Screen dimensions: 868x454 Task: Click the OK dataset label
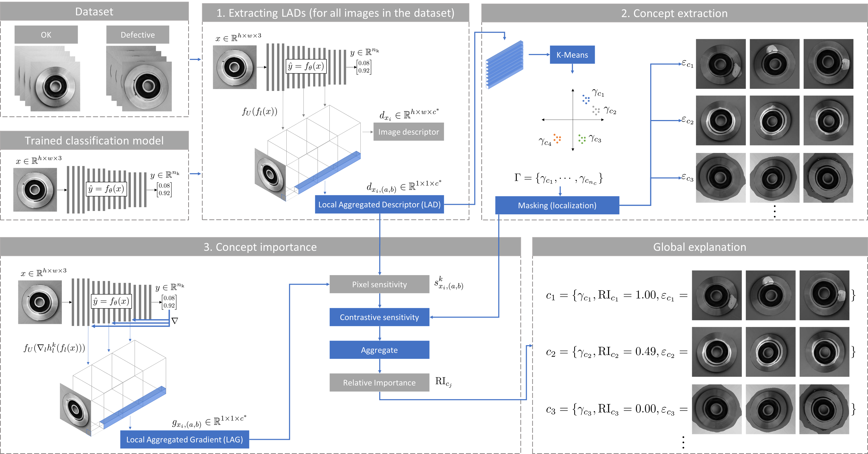(46, 35)
